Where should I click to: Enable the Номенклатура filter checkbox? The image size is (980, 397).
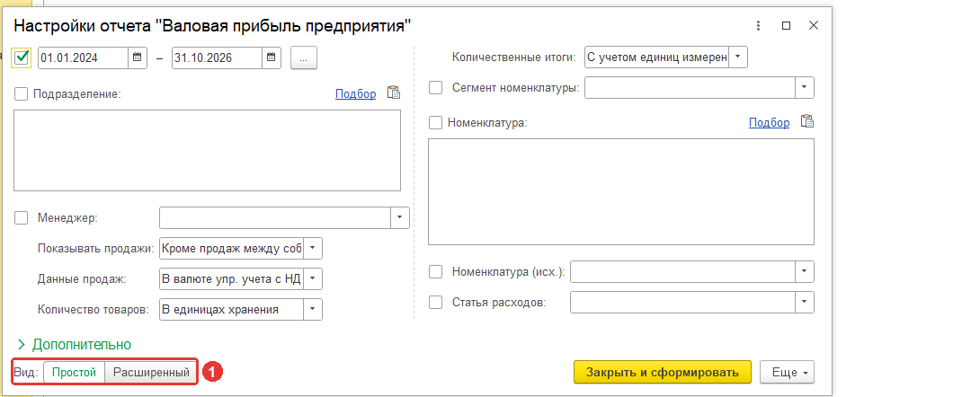(x=436, y=122)
